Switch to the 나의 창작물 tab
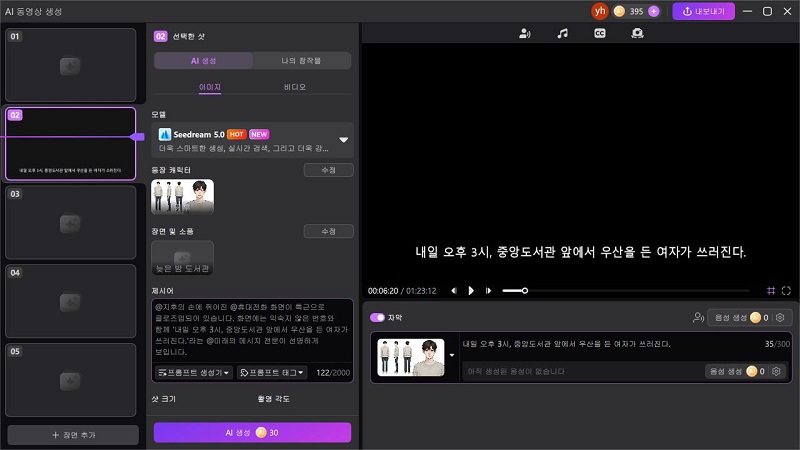This screenshot has height=450, width=800. pos(301,61)
